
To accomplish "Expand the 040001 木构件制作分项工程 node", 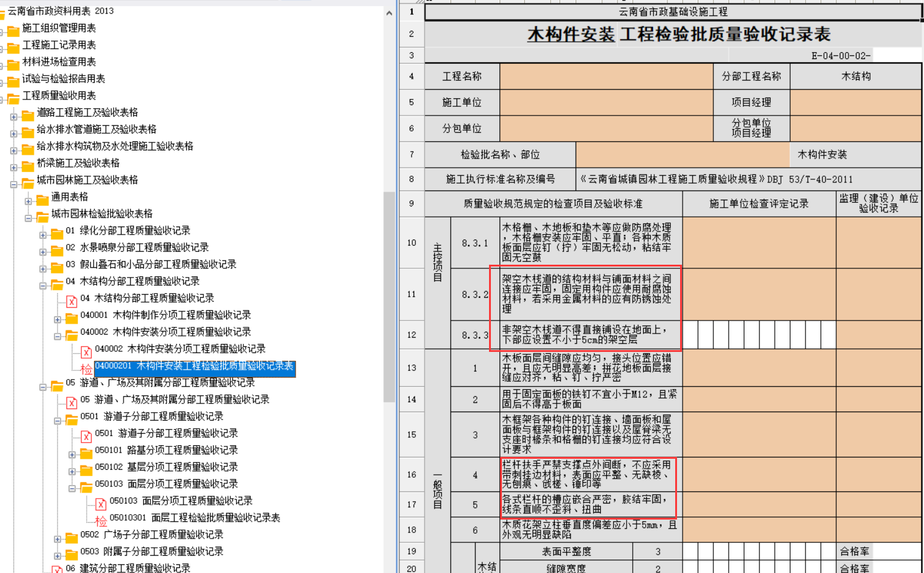I will click(58, 319).
